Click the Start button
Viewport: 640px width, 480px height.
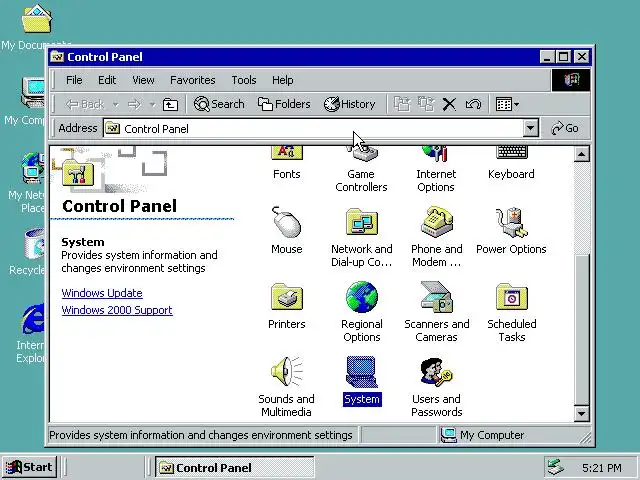pyautogui.click(x=29, y=467)
